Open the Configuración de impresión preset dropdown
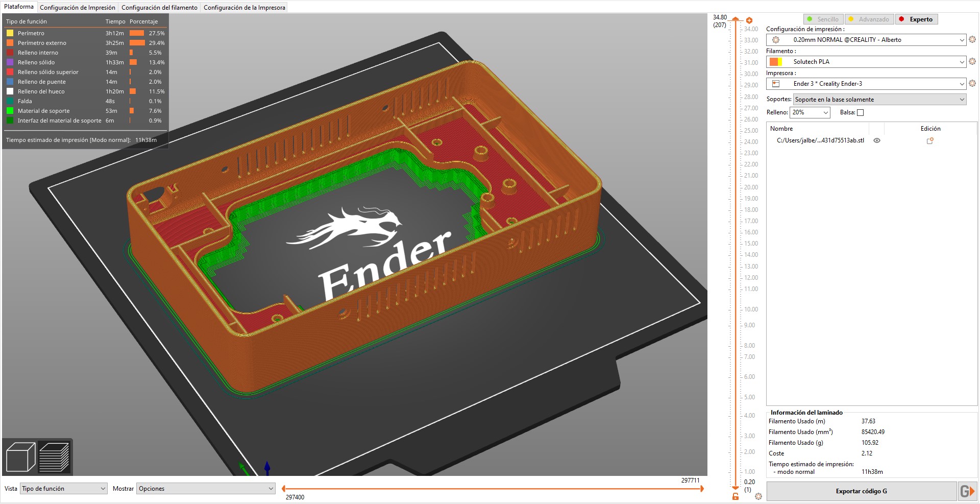This screenshot has height=504, width=980. (866, 40)
